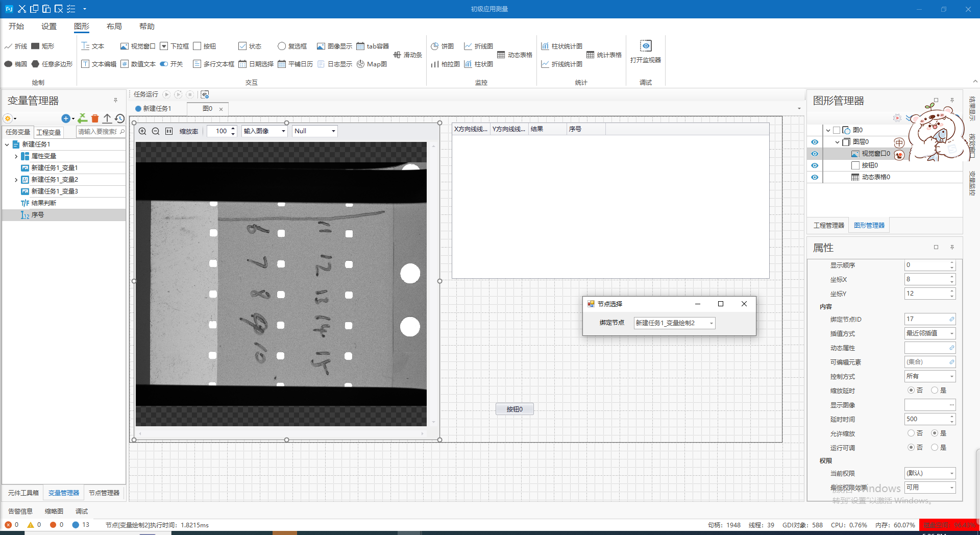
Task: Toggle visibility of 按钮0
Action: point(815,165)
